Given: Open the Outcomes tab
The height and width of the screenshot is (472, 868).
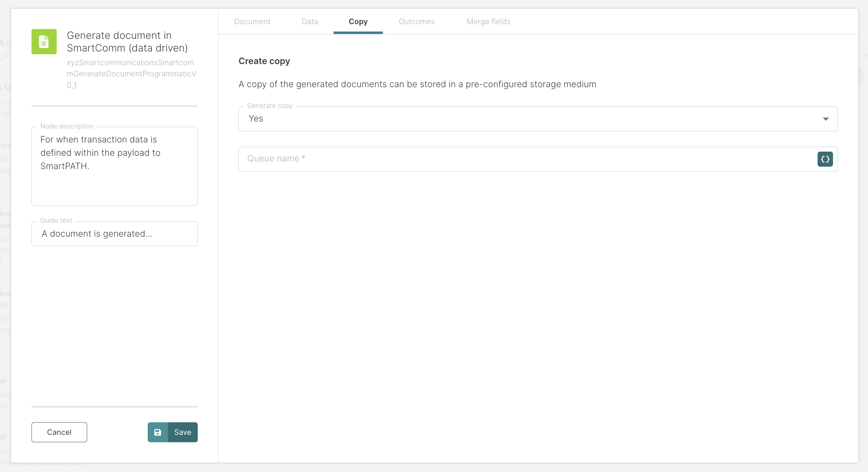Looking at the screenshot, I should pos(417,22).
